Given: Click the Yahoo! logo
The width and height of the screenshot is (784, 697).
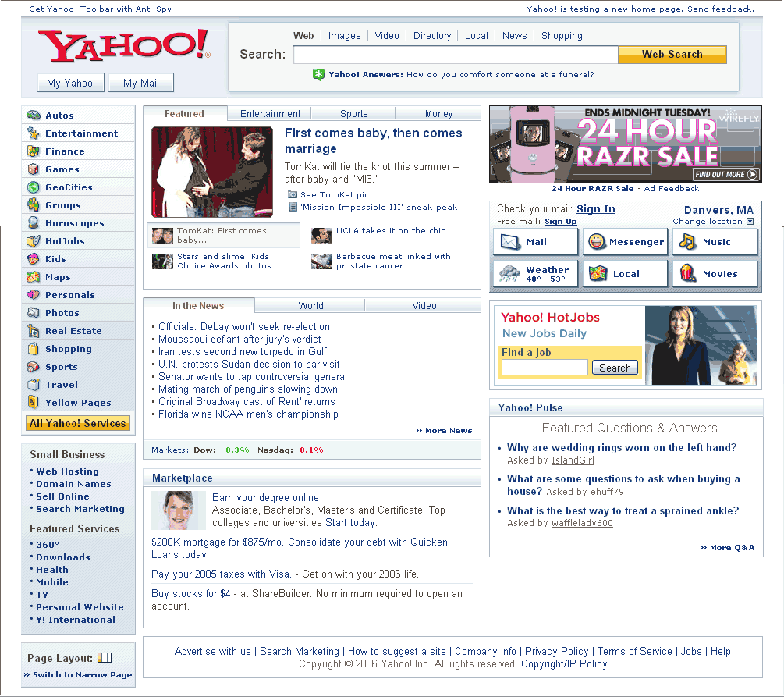Looking at the screenshot, I should [x=123, y=45].
